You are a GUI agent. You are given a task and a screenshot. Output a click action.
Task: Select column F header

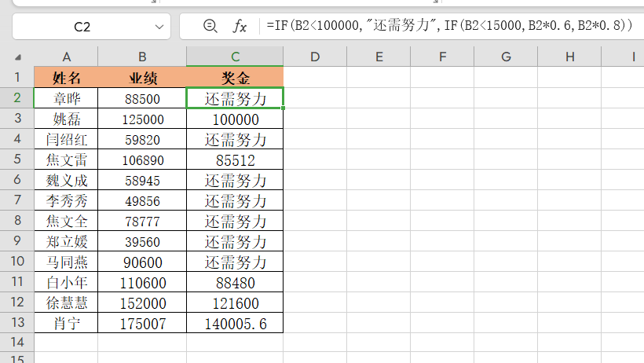pos(442,57)
